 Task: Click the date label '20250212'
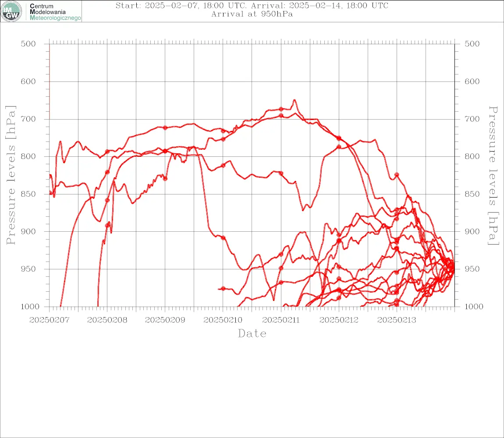click(x=339, y=320)
